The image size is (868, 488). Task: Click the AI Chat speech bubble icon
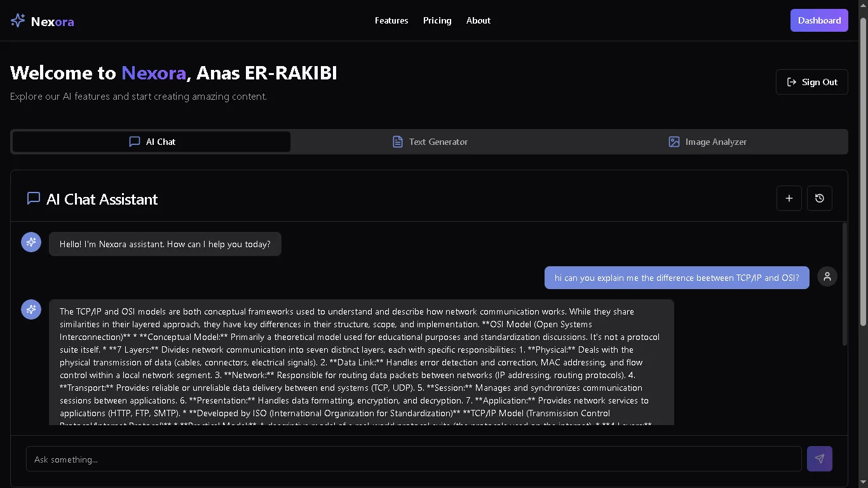click(x=134, y=142)
